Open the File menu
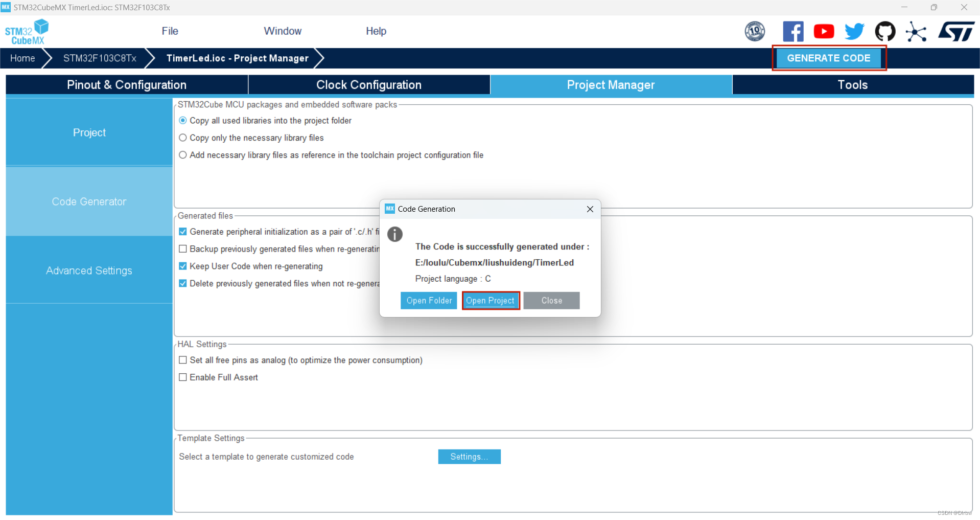The image size is (980, 520). coord(170,31)
